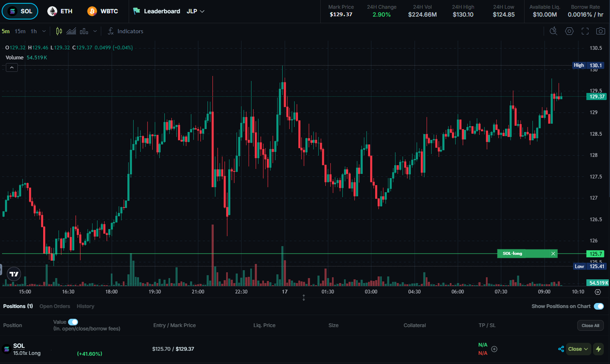Click the +41.60% PnL value
This screenshot has height=364, width=610.
point(89,353)
